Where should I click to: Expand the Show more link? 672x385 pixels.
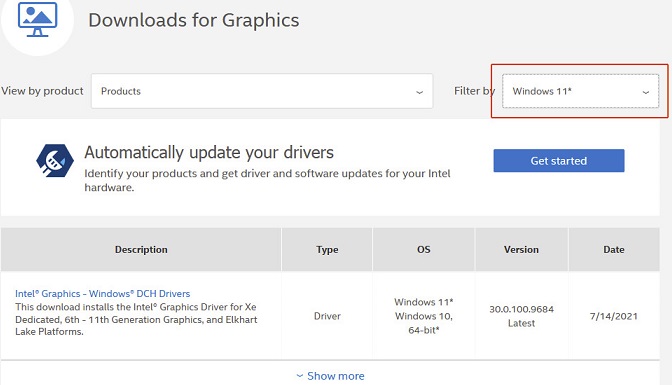[330, 376]
